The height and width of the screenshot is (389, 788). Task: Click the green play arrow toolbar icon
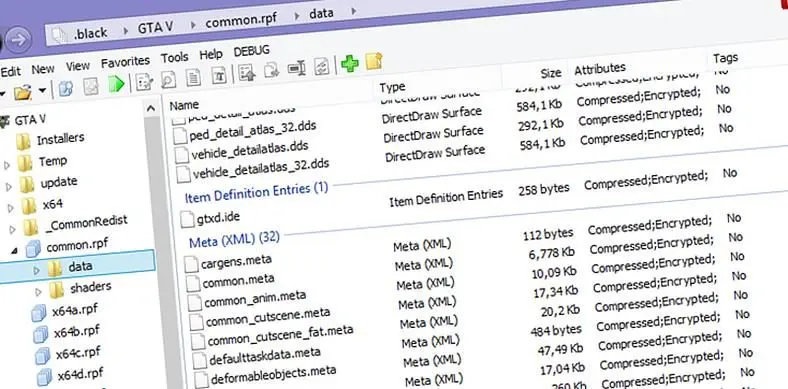pyautogui.click(x=117, y=84)
